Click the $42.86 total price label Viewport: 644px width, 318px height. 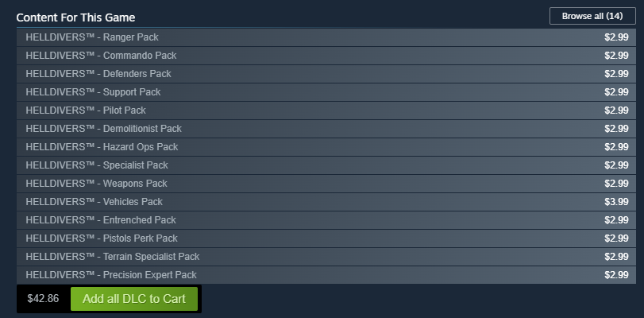click(43, 299)
